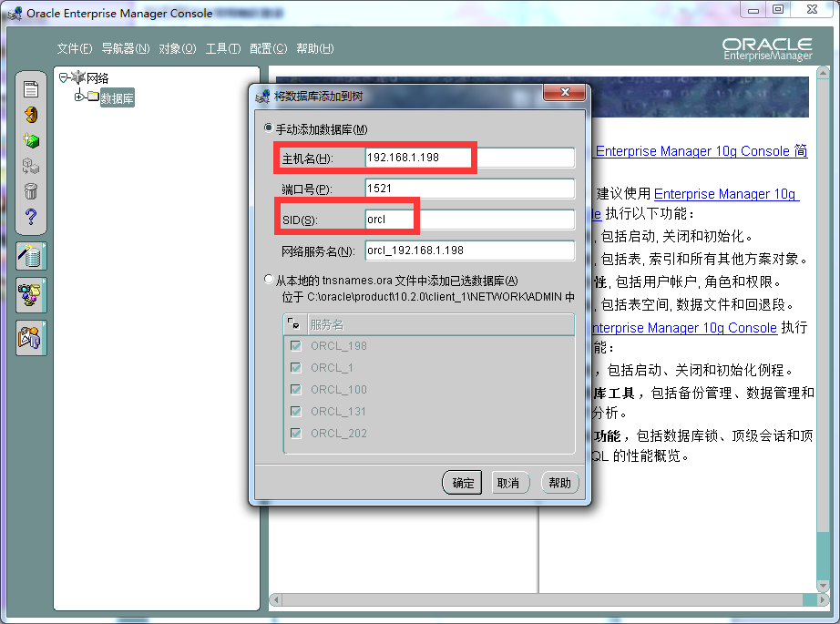This screenshot has height=624, width=840.
Task: Toggle the ORCL_100 checkbox
Action: [296, 389]
